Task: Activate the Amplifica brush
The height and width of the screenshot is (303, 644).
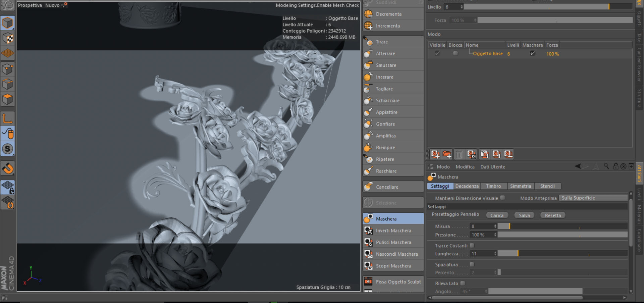Action: (x=393, y=136)
